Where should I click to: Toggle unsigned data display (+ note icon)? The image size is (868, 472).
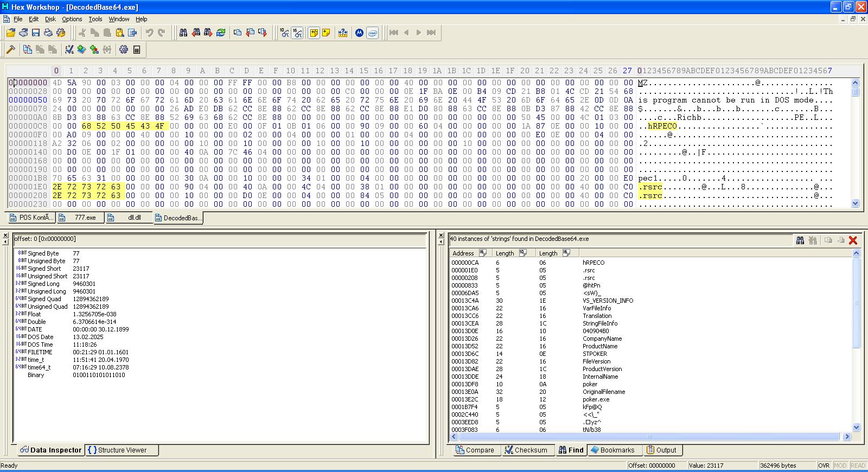(x=326, y=33)
